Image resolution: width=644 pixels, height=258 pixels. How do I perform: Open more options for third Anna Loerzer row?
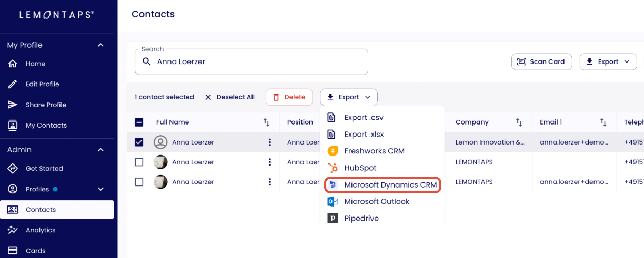click(270, 182)
